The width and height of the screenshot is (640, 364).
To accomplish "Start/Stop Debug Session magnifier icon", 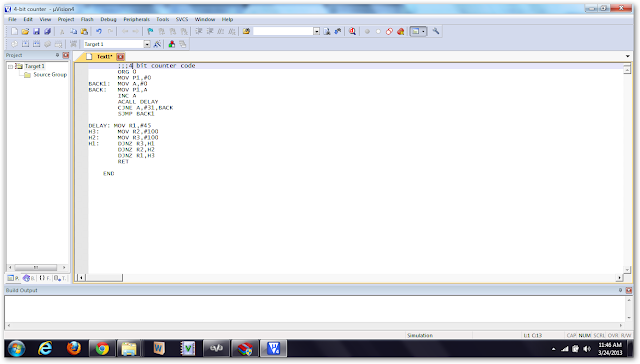I will (352, 31).
